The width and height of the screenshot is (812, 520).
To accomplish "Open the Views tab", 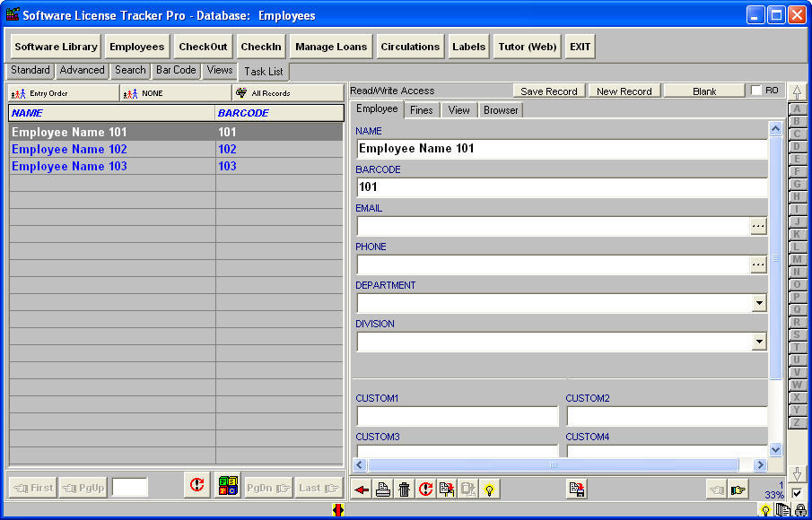I will 220,70.
